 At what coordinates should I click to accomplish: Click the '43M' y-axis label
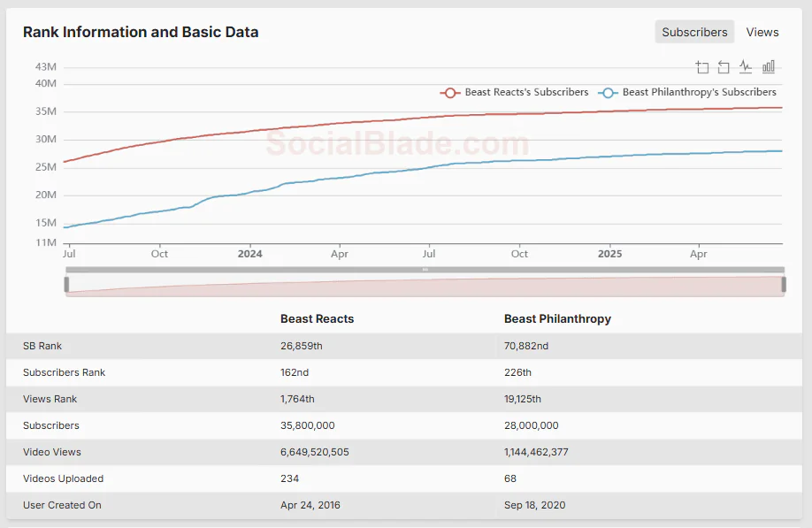46,67
